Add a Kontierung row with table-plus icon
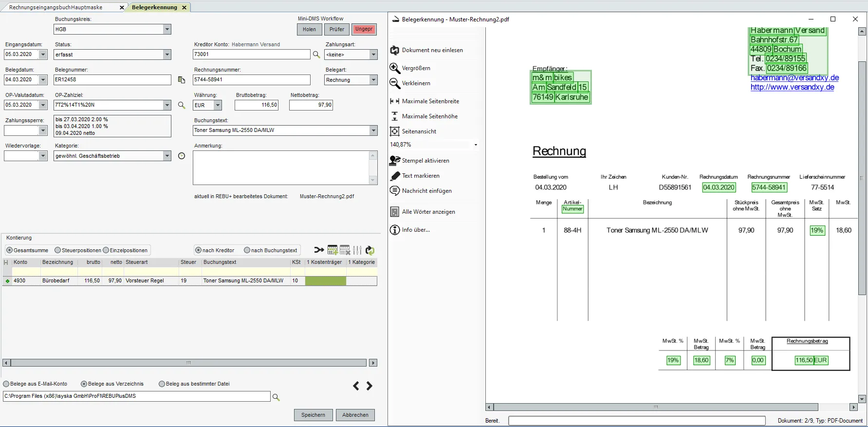868x427 pixels. (332, 250)
